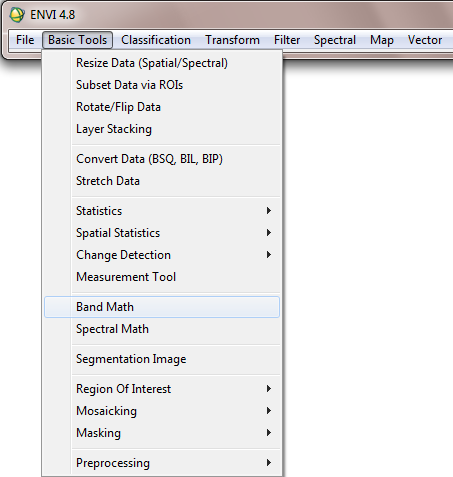The width and height of the screenshot is (453, 477).
Task: Expand the Mosaicking submenu
Action: (x=162, y=411)
